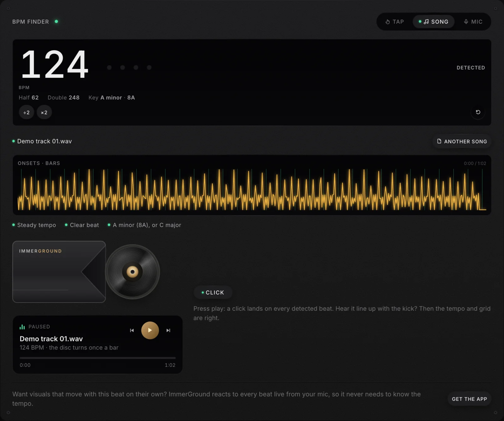This screenshot has width=504, height=421.
Task: Click the Demo track 01.wav file name above waveform
Action: pos(44,141)
